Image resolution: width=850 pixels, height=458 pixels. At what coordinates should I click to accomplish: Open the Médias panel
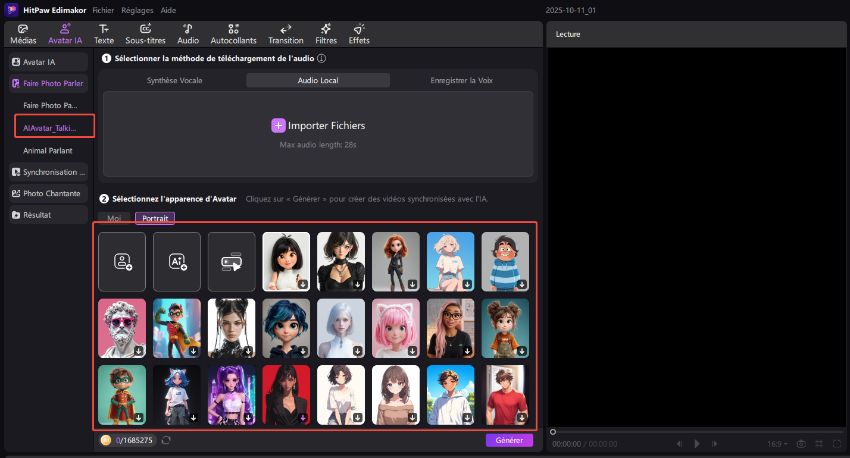(x=21, y=34)
